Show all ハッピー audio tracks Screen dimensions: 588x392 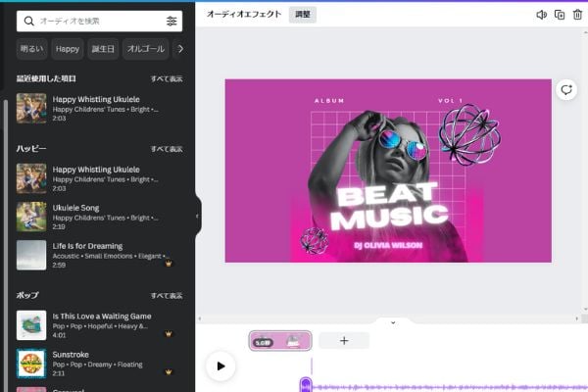pyautogui.click(x=167, y=149)
